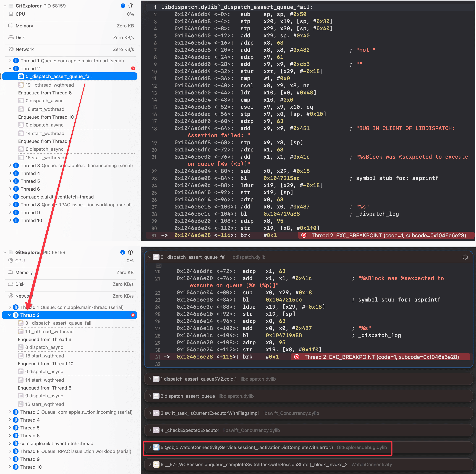This screenshot has height=474, width=476.
Task: Click the red error badge on lower selected Thread 2 row
Action: click(133, 315)
